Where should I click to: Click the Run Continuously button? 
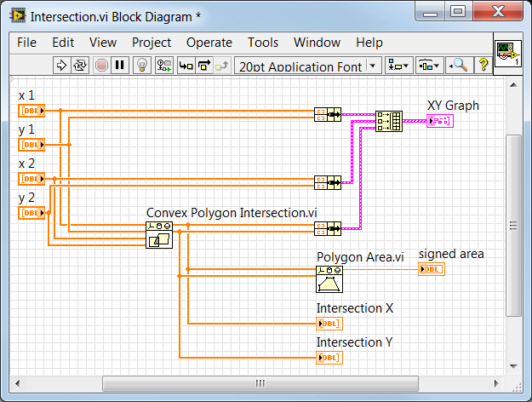tap(80, 65)
